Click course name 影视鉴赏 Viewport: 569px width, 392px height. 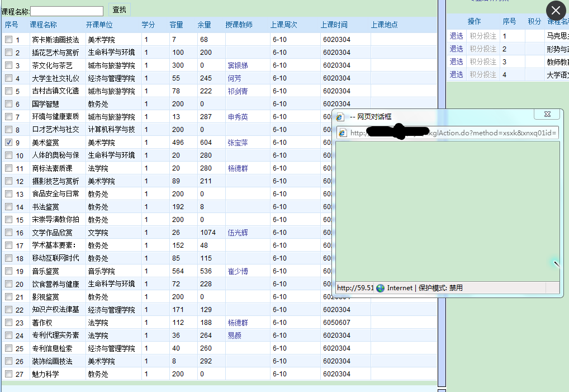tap(45, 297)
